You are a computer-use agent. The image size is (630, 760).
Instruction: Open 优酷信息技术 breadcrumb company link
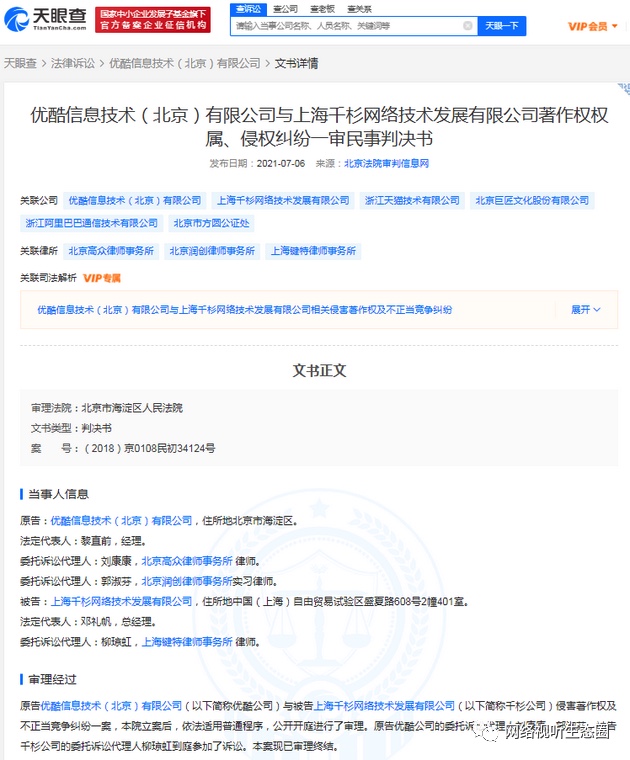point(185,63)
